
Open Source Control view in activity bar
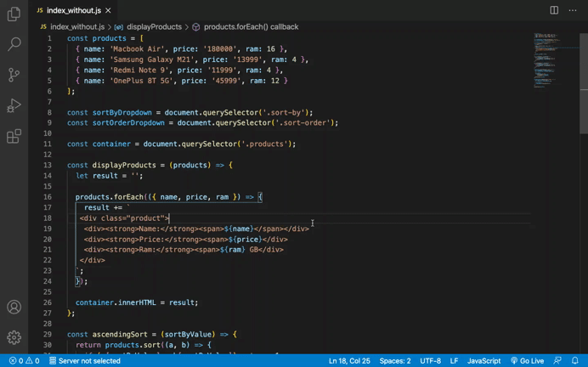(x=14, y=75)
